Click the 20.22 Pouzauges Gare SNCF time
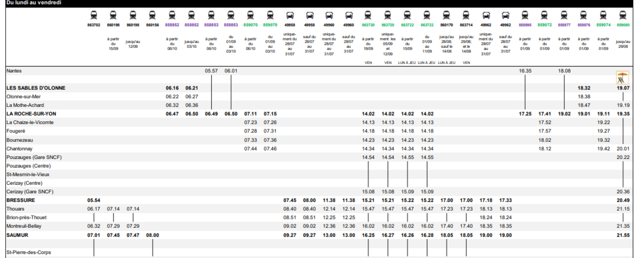The width and height of the screenshot is (644, 258). [x=623, y=157]
